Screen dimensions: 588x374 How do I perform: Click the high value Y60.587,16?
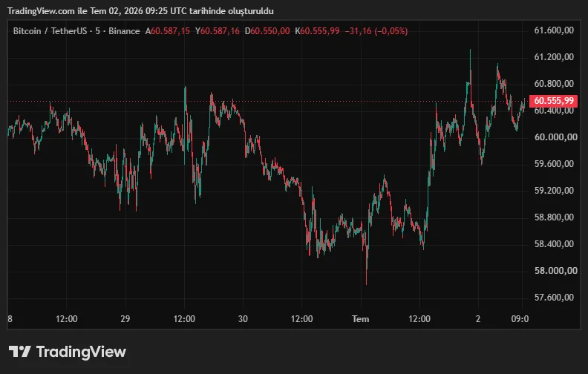coord(217,31)
